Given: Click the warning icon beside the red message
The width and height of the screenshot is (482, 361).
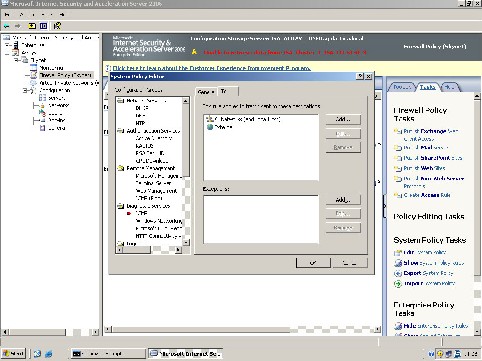Looking at the screenshot, I should [194, 52].
